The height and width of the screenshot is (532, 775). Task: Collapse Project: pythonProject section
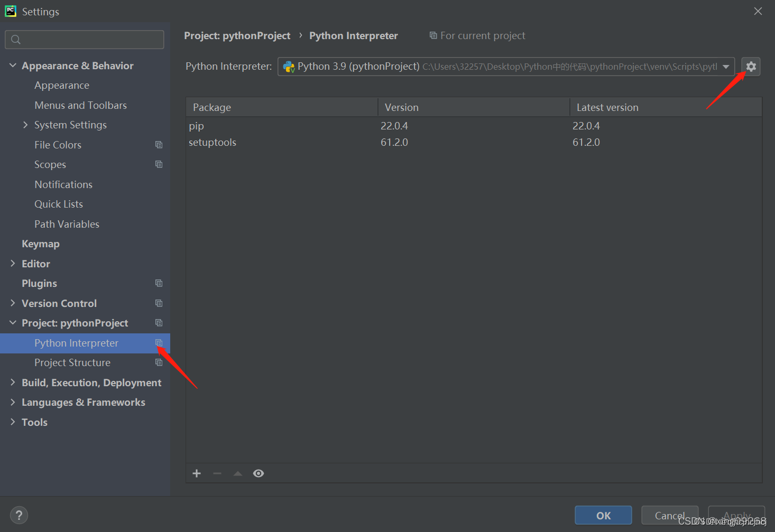(x=13, y=323)
